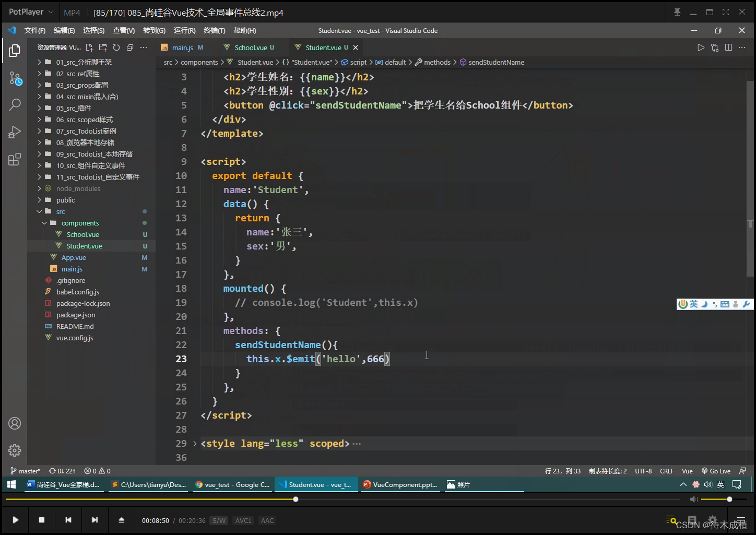Viewport: 756px width, 535px height.
Task: Click the New File icon in explorer
Action: (x=89, y=47)
